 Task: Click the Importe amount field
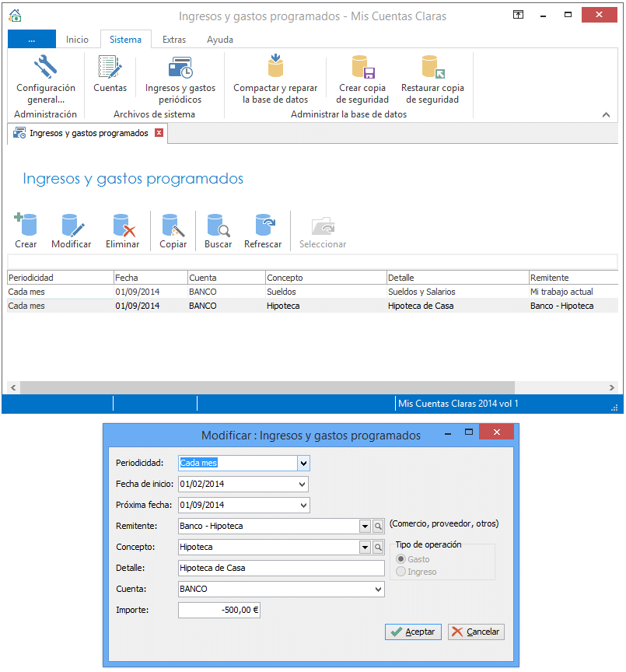pos(219,611)
